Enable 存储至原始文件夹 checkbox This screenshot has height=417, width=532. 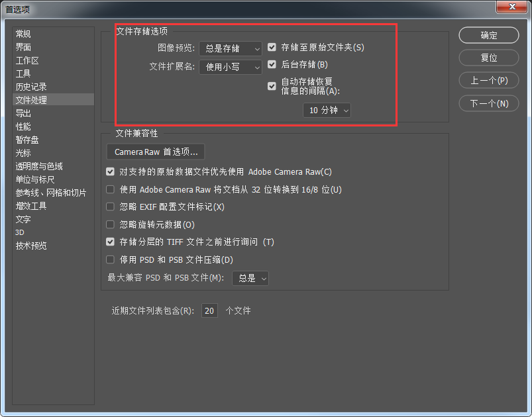(x=272, y=48)
